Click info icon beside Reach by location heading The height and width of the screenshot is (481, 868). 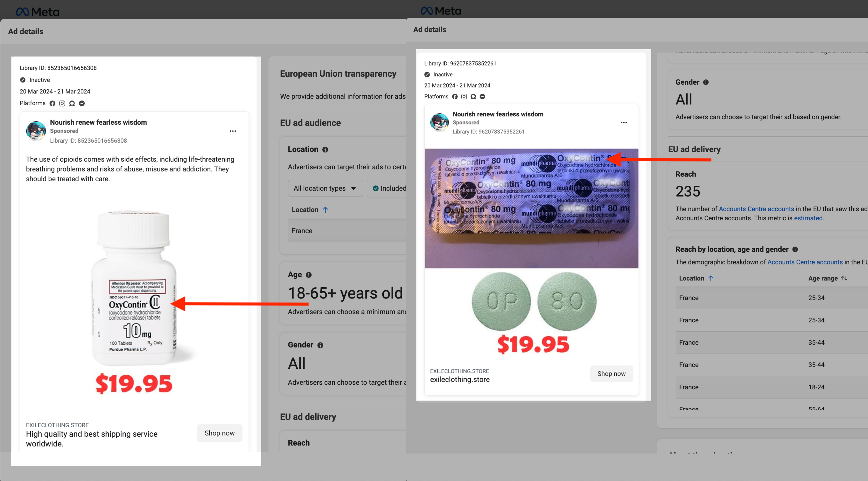point(795,249)
